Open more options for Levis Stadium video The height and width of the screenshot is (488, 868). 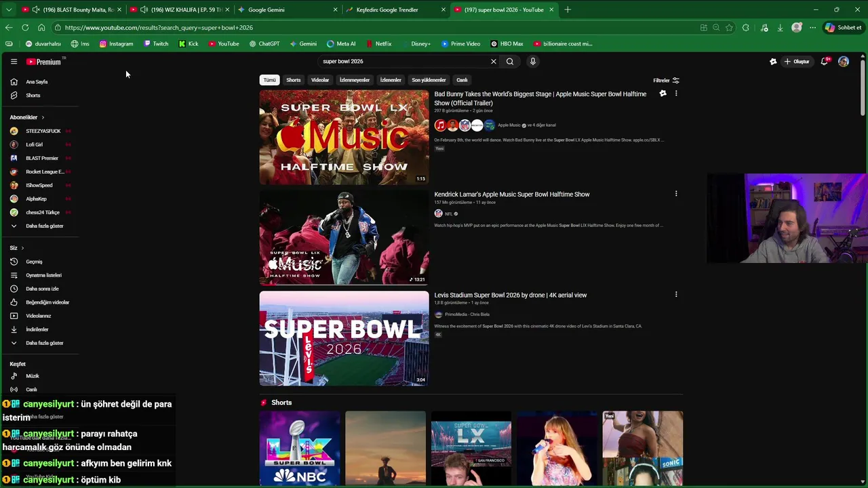pos(676,295)
